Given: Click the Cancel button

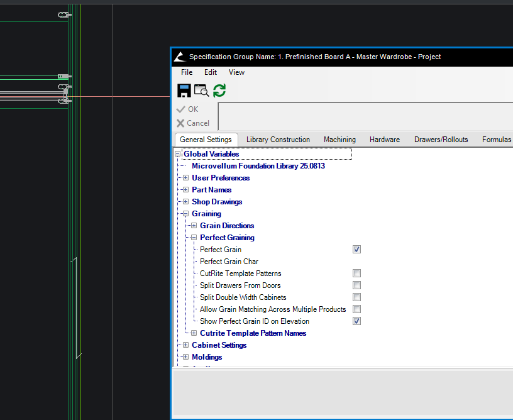Looking at the screenshot, I should click(193, 123).
